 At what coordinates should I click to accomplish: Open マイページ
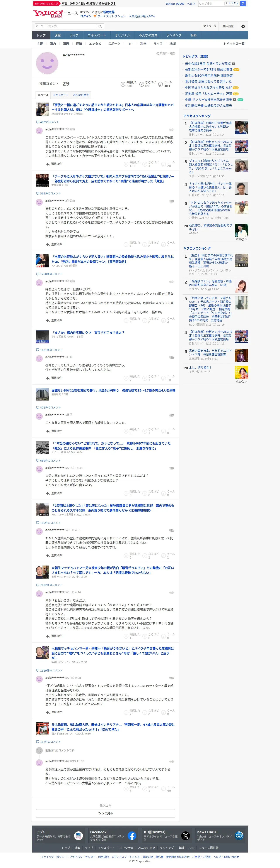pos(210,26)
